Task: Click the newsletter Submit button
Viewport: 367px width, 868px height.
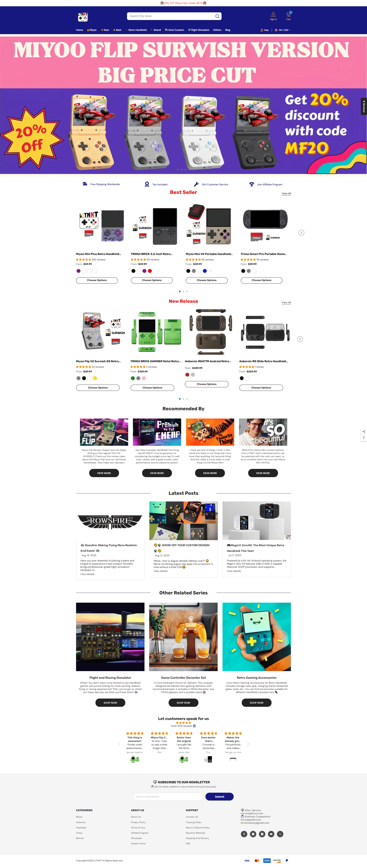Action: click(x=220, y=797)
